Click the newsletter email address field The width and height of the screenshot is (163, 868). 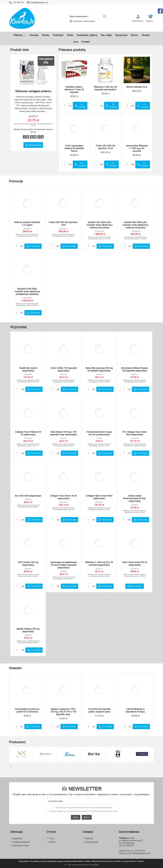click(x=81, y=801)
